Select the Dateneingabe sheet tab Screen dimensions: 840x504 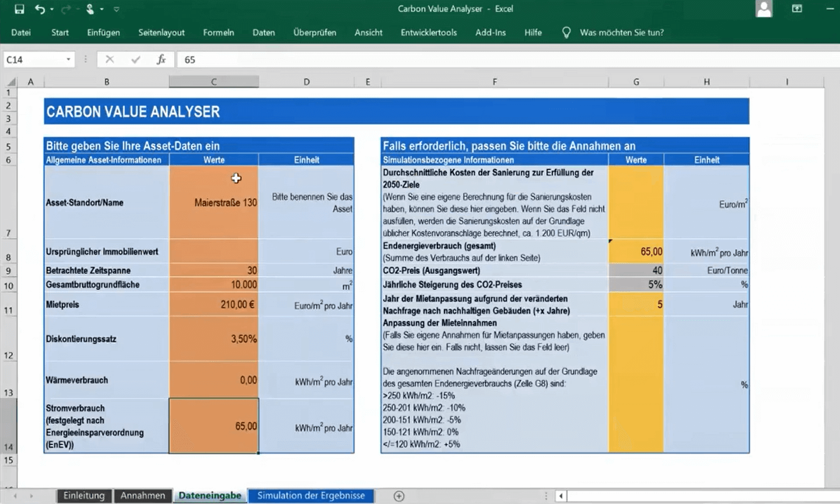tap(210, 496)
